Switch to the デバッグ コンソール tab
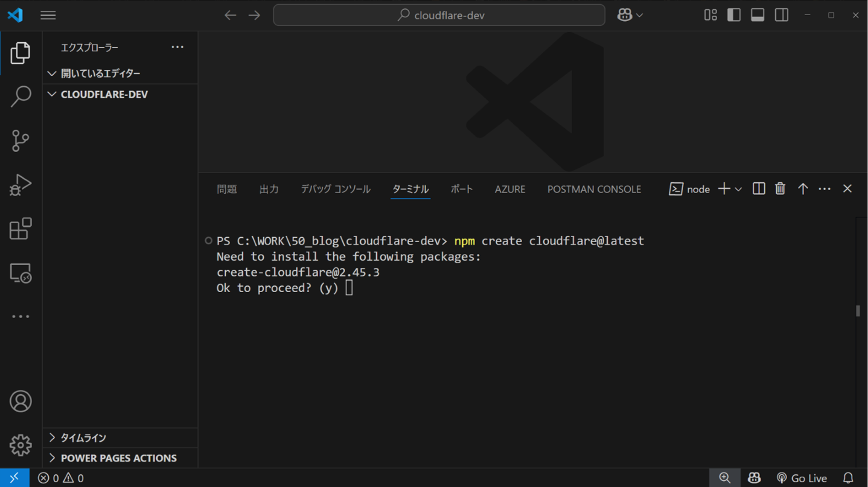 pos(336,189)
